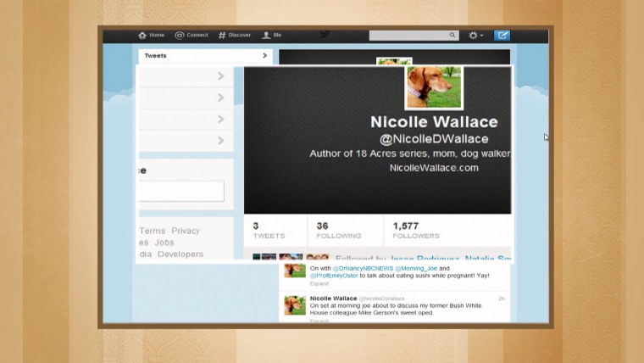Open the NicolleWallace.com link
The height and width of the screenshot is (363, 644).
[434, 168]
